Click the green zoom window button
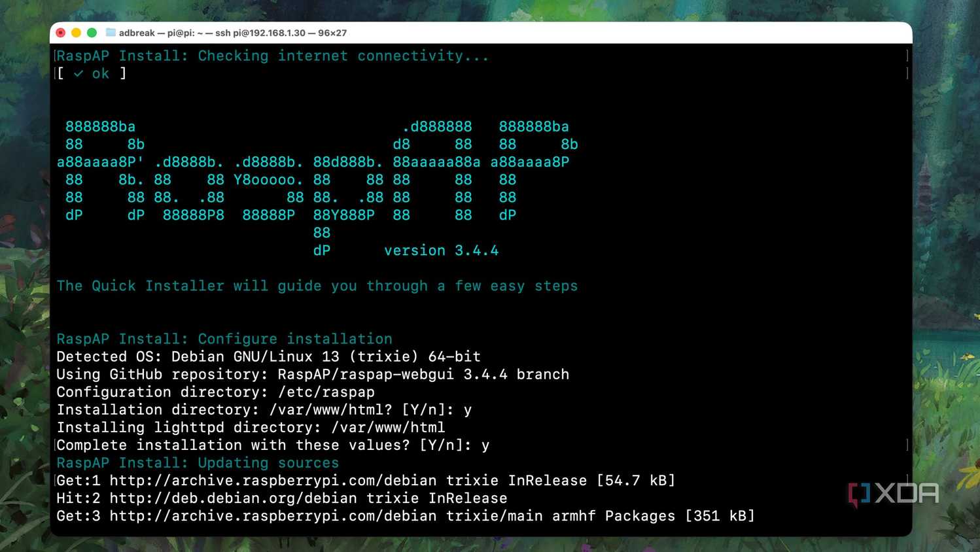 [92, 33]
